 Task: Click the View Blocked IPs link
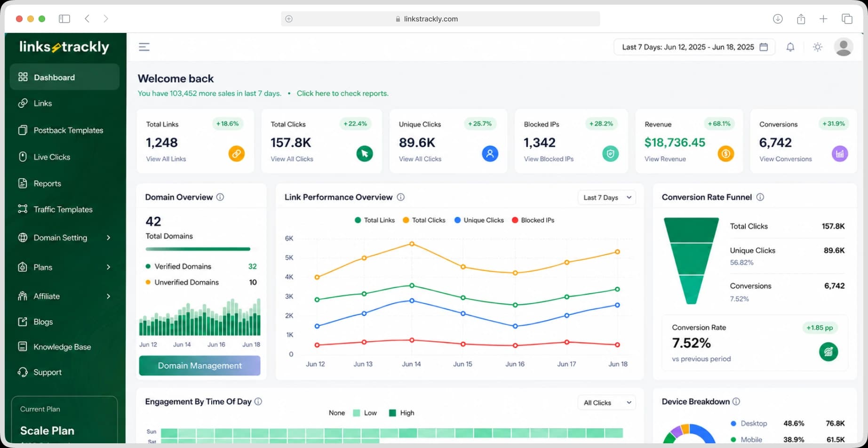click(549, 159)
